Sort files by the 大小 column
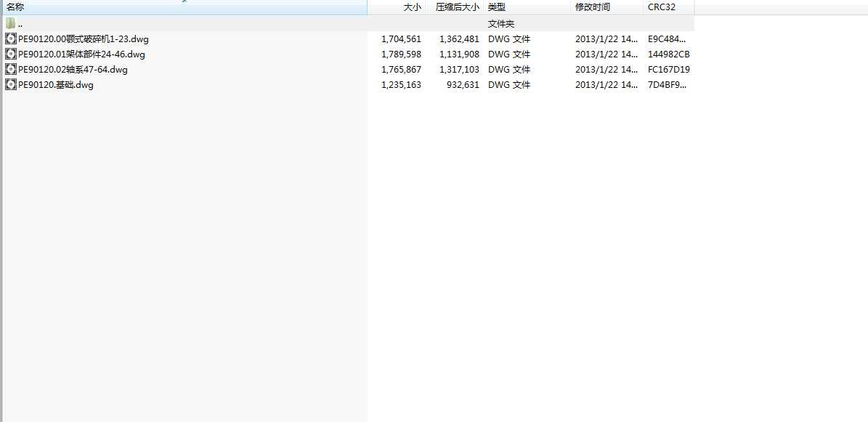 pyautogui.click(x=412, y=7)
